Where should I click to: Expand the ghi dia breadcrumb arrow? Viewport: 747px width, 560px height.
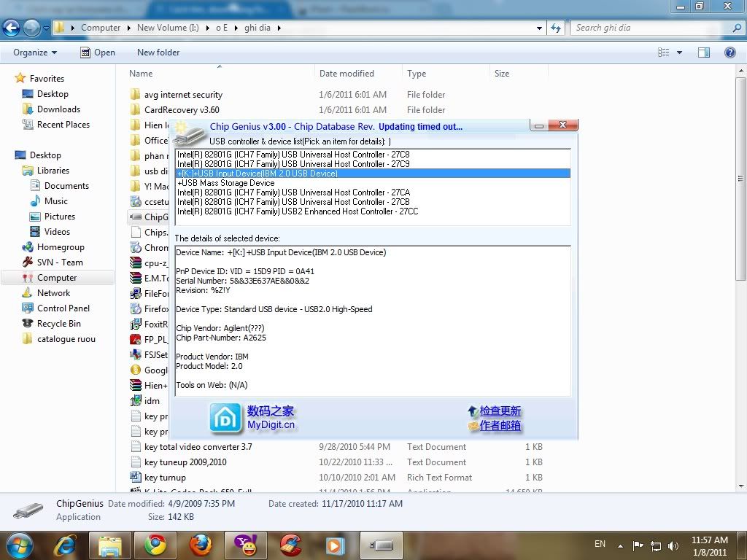pos(279,28)
